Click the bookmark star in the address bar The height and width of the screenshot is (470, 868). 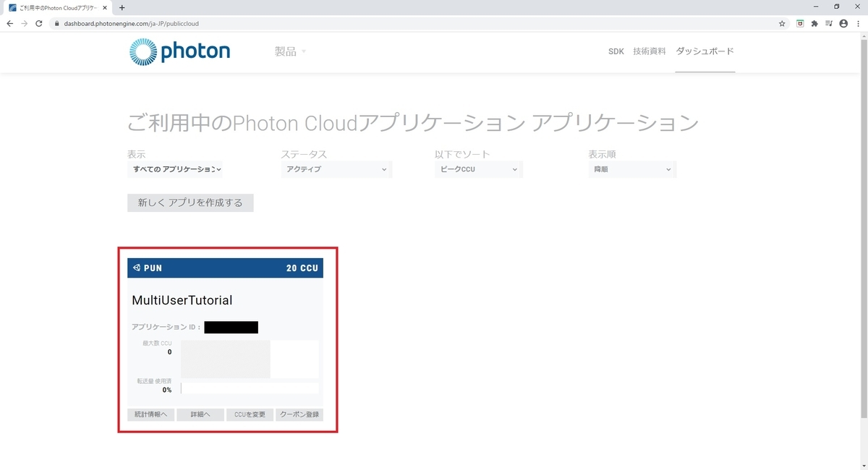tap(781, 23)
